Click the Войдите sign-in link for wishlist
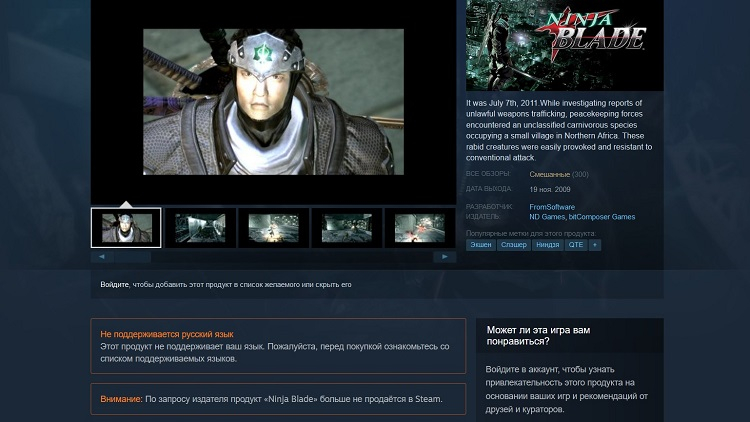 coord(114,285)
